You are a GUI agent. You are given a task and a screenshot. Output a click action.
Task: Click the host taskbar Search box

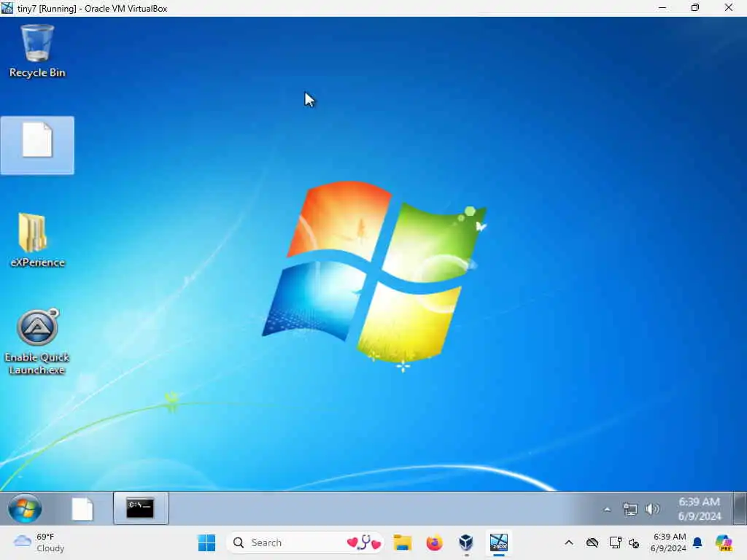[x=306, y=542]
